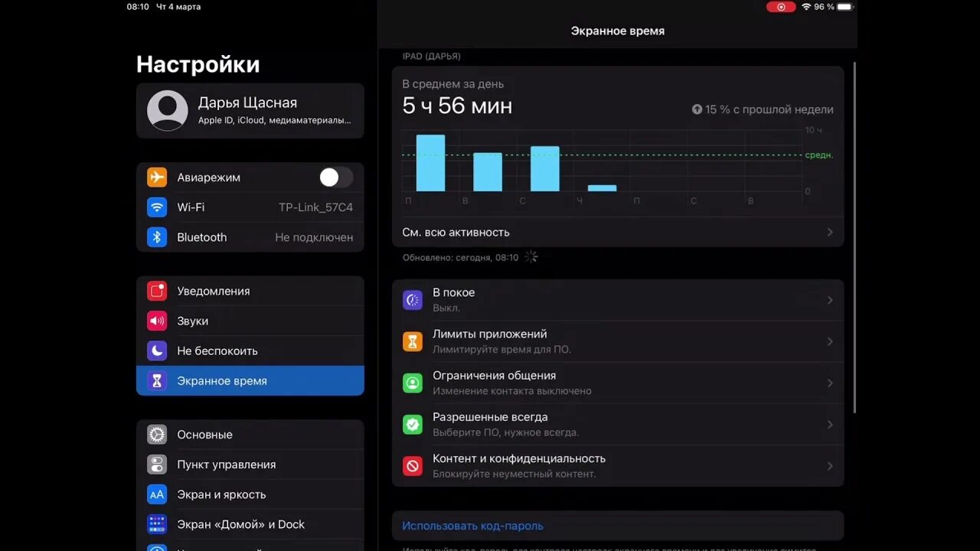Tap the Звуки speaker icon
Screen dimensions: 980x551
pos(157,321)
